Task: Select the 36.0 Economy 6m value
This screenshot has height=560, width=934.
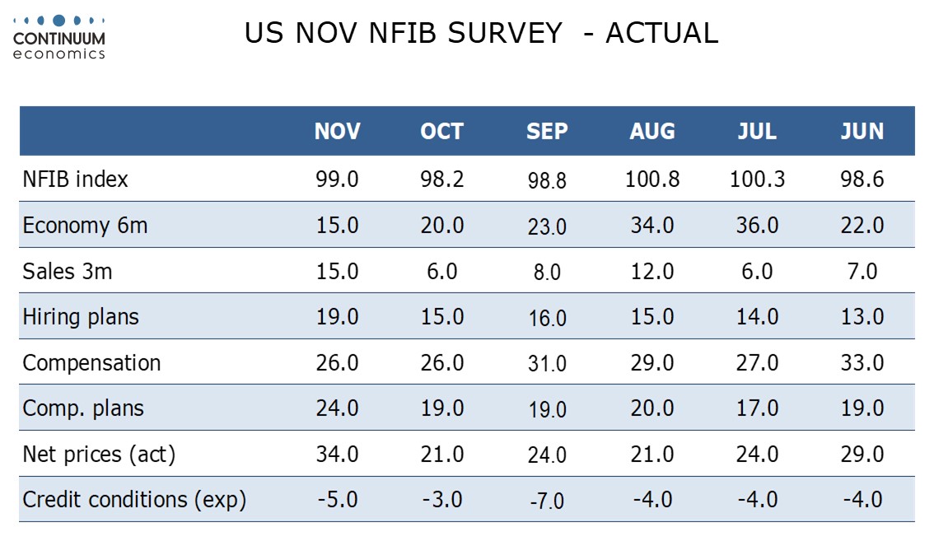Action: pos(757,226)
